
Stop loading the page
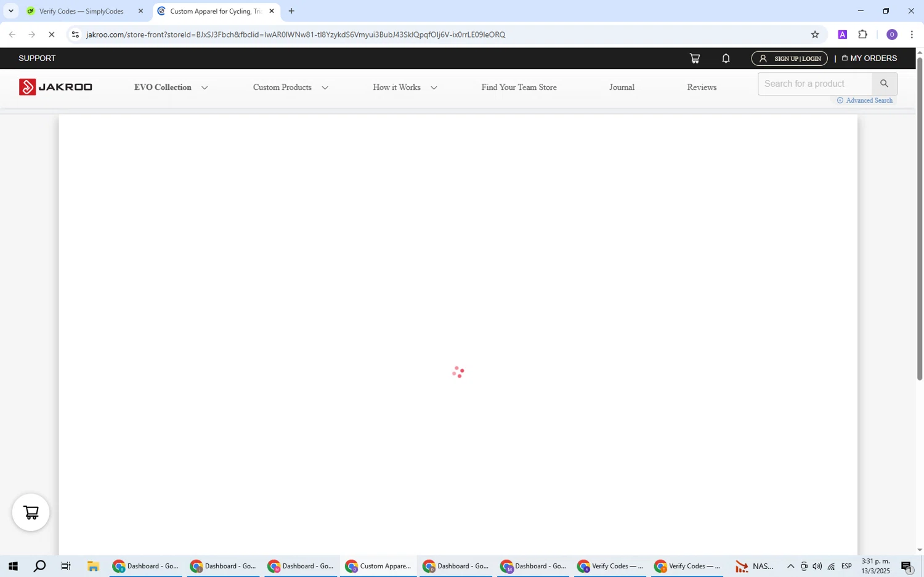pos(52,34)
